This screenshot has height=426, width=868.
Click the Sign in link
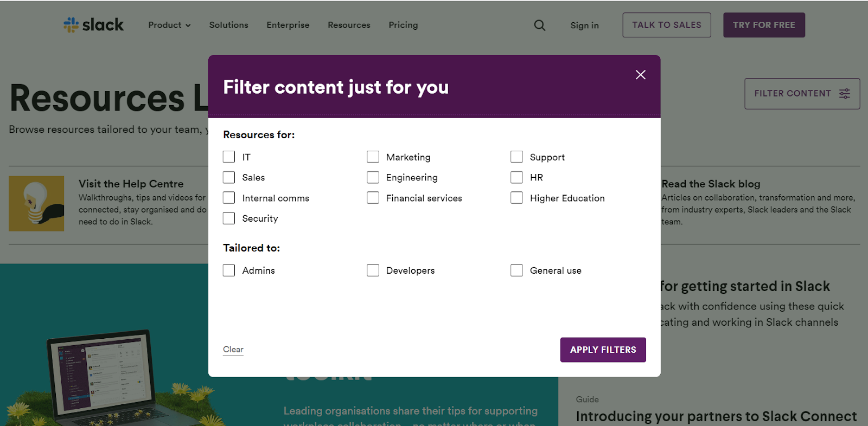[584, 25]
